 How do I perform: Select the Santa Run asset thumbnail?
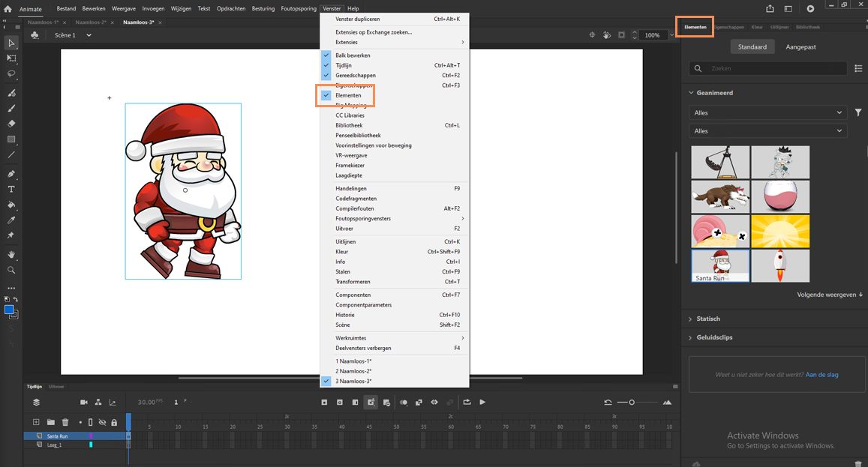click(x=720, y=265)
